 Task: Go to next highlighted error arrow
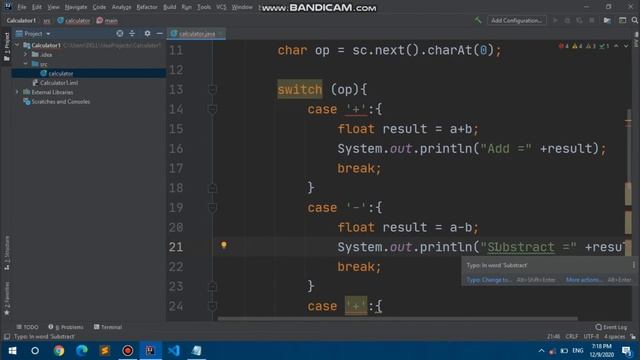tap(626, 46)
